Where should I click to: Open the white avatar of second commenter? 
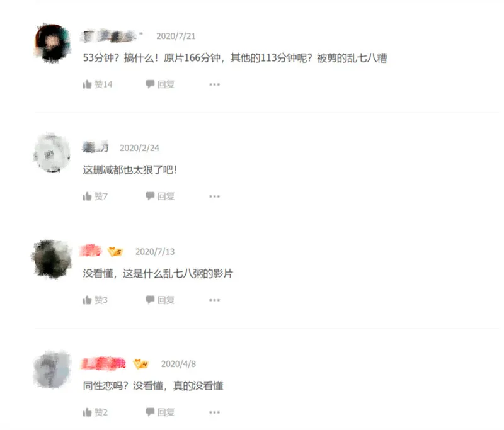pyautogui.click(x=52, y=154)
